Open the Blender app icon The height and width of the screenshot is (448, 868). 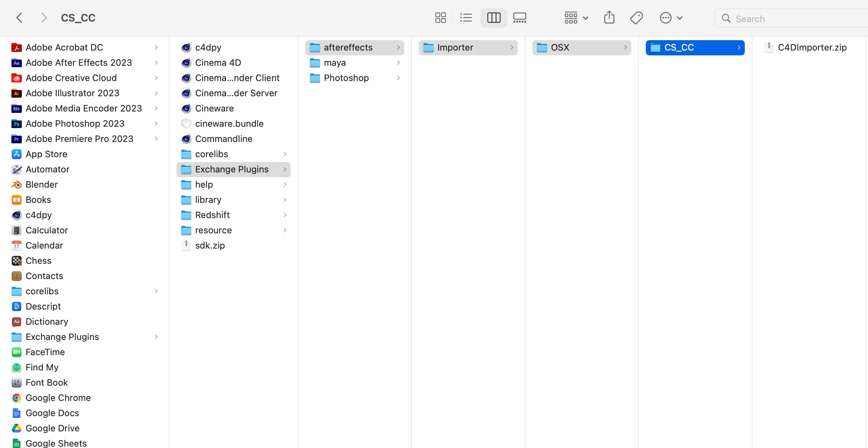(x=17, y=185)
